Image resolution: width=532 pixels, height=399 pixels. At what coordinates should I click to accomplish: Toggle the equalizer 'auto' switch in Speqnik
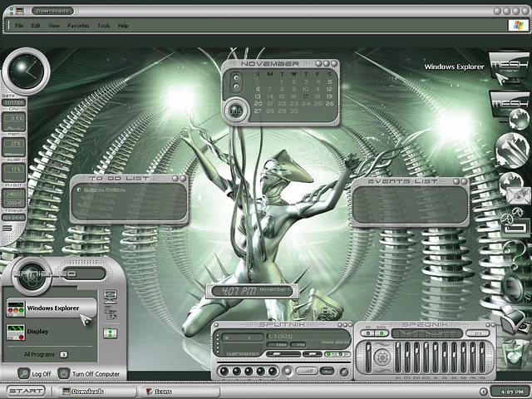click(382, 333)
